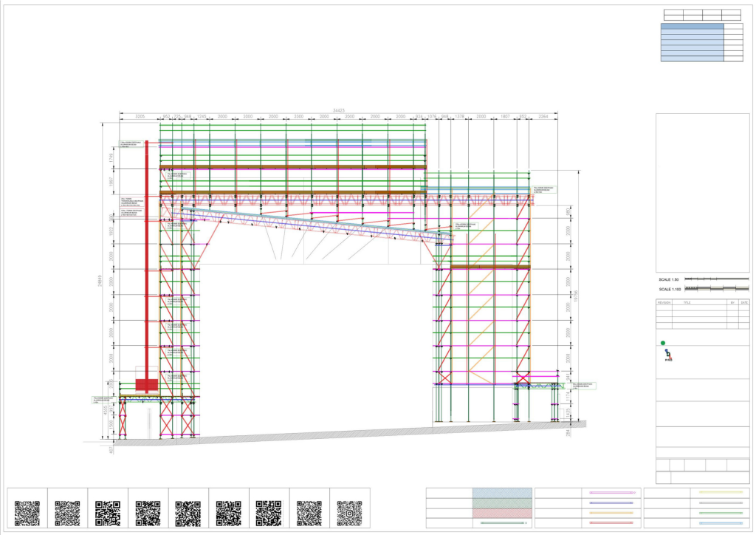
Task: Click the red hatched legend swatch
Action: [502, 514]
